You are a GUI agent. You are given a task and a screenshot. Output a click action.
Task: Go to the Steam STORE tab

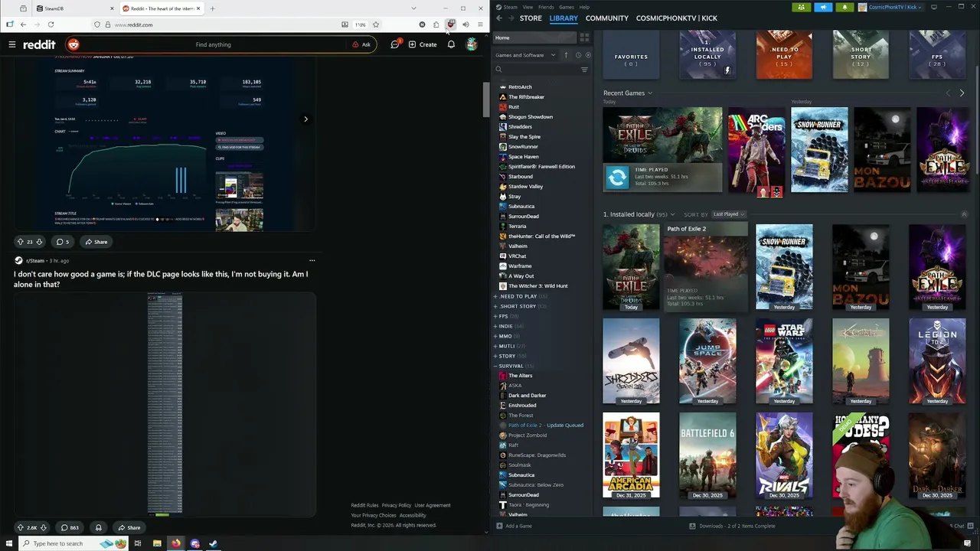531,18
